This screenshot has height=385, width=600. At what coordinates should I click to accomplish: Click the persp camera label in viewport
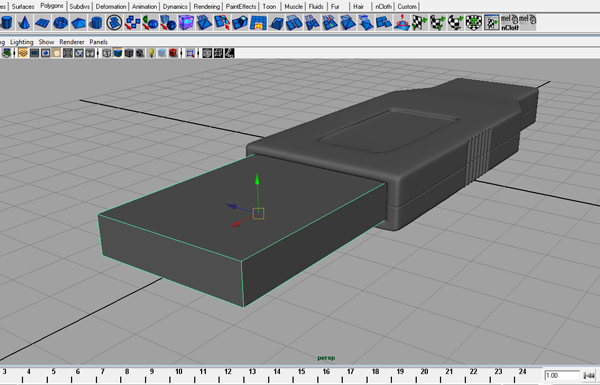click(x=326, y=358)
